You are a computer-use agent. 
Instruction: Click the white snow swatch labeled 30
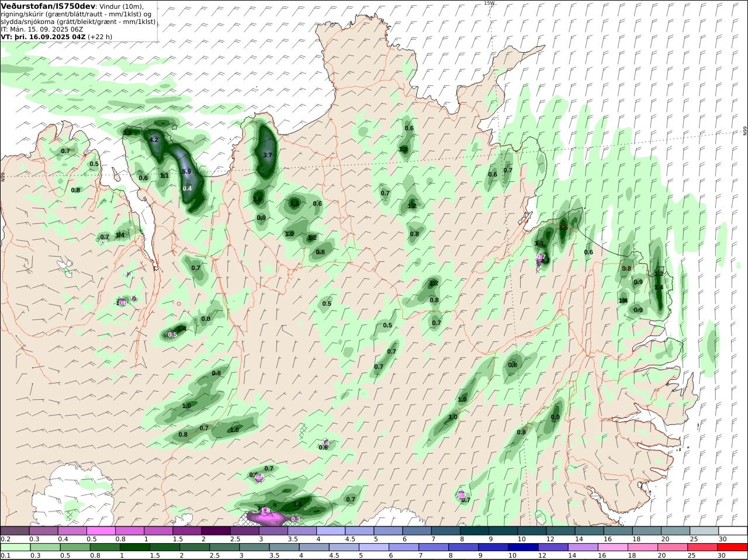click(x=733, y=531)
